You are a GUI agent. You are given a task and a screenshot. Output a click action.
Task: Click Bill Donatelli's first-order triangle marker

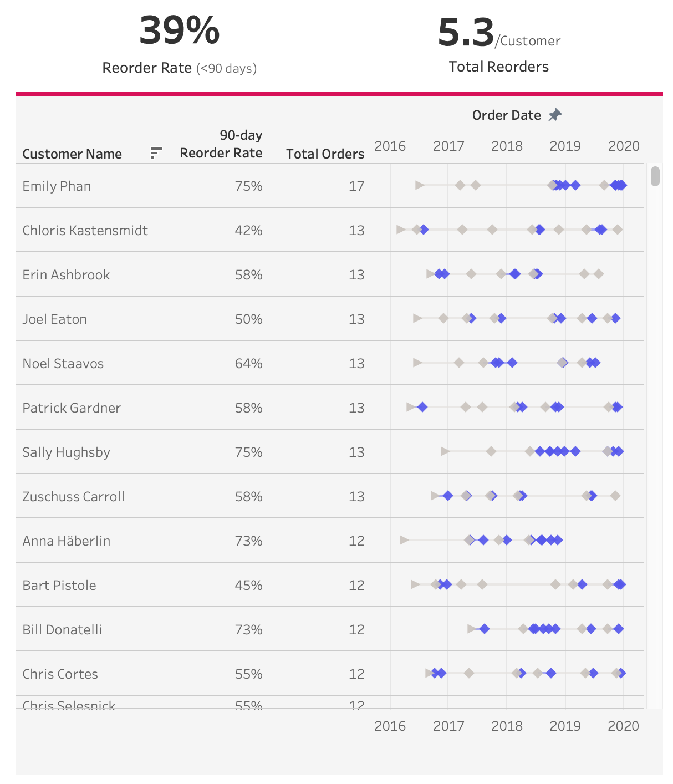(x=472, y=628)
